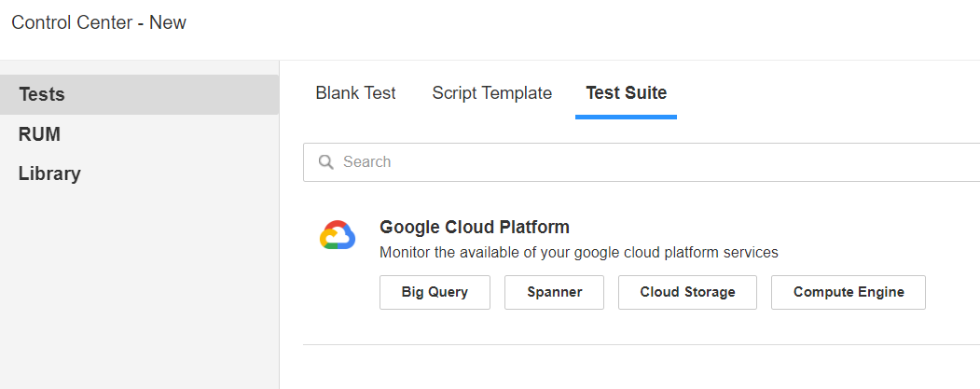Select the Script Template tab

(492, 93)
